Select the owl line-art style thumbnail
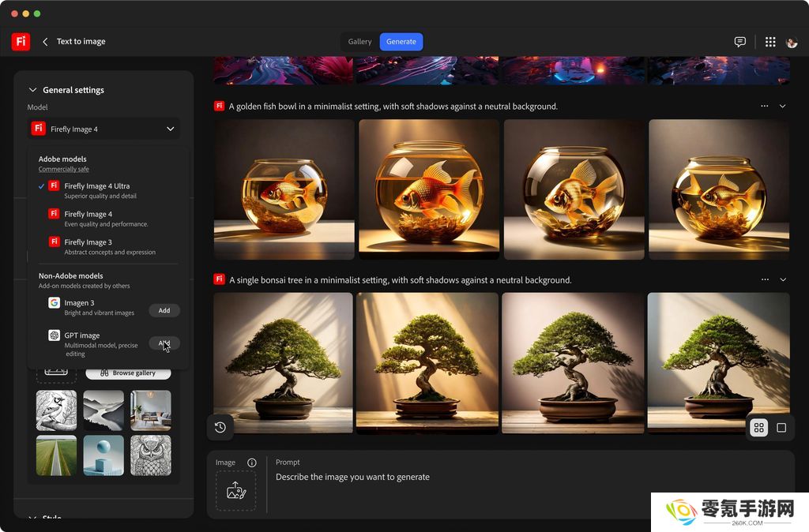Screen dimensions: 809x532 (151, 455)
